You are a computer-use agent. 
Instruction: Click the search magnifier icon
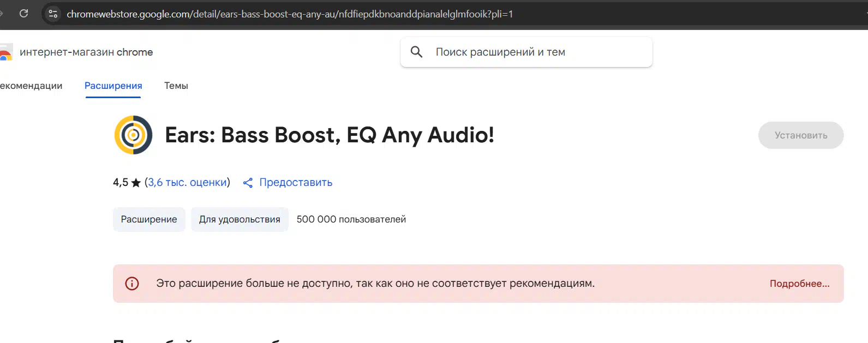[x=416, y=52]
